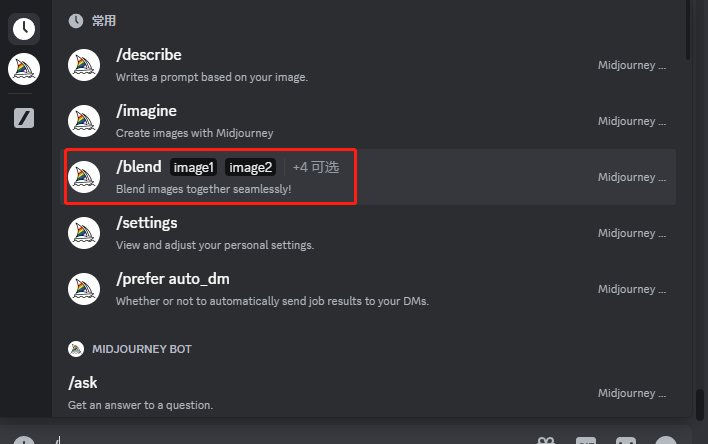Choose the /ask command
Image resolution: width=708 pixels, height=444 pixels.
coord(368,393)
